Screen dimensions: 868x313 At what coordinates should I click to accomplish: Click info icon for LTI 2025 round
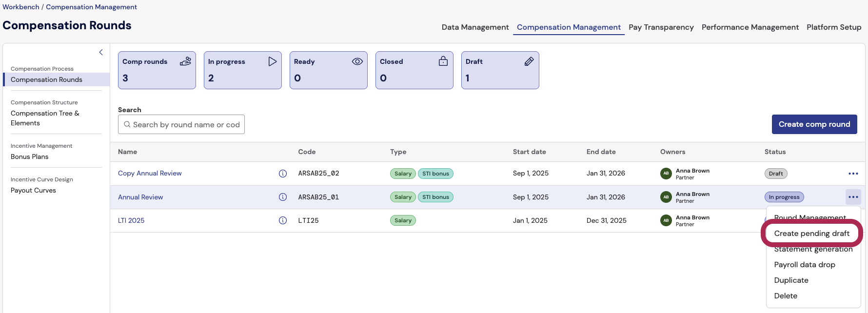[282, 220]
